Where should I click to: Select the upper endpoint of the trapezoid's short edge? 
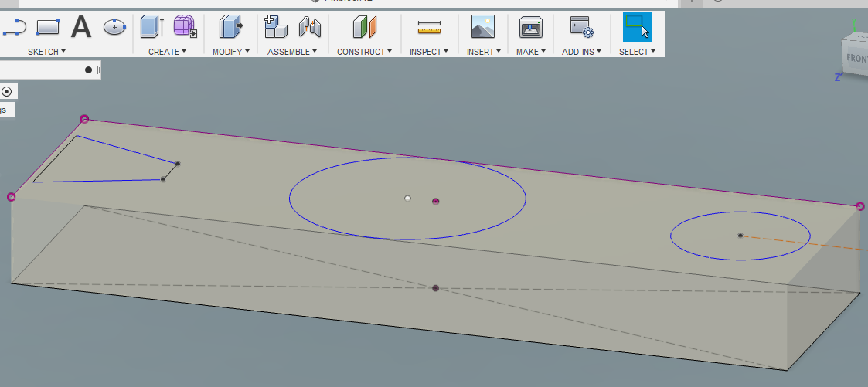pyautogui.click(x=178, y=163)
